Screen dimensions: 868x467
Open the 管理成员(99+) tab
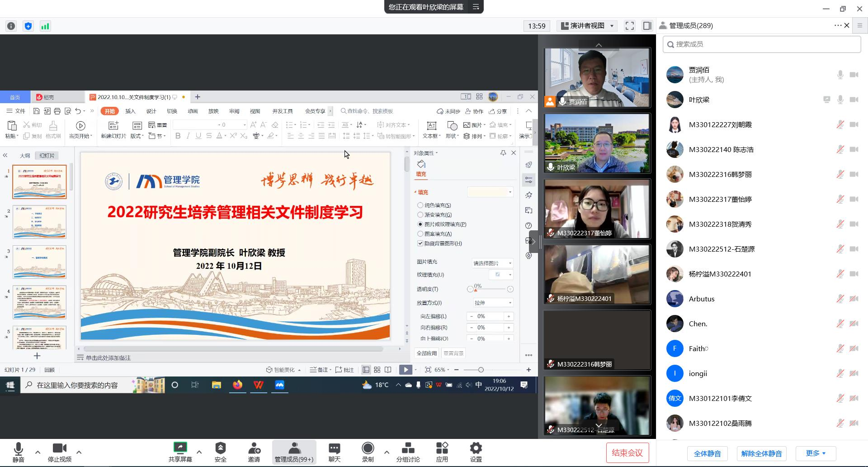(x=294, y=452)
